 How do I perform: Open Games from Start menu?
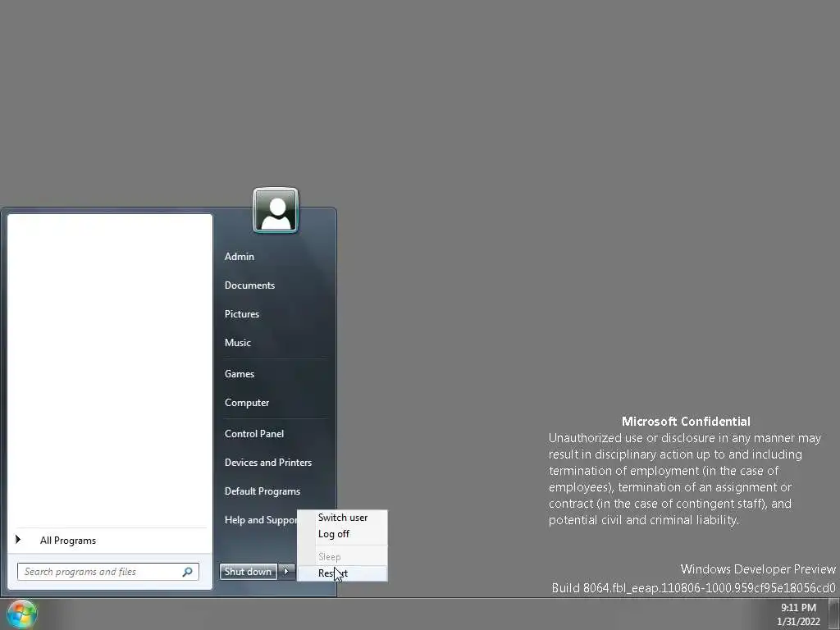coord(239,374)
